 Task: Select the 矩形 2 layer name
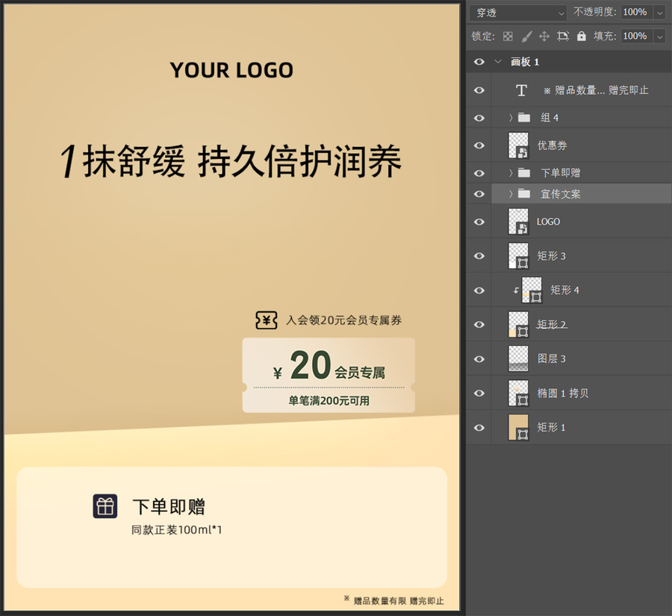tap(552, 325)
